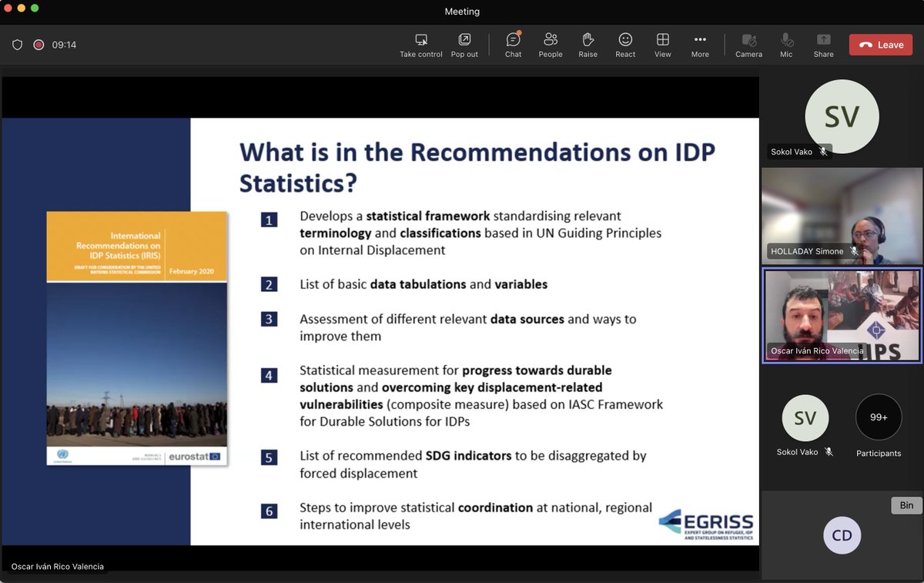Screen dimensions: 924x583
Task: Click the small SV avatar circle
Action: point(805,417)
